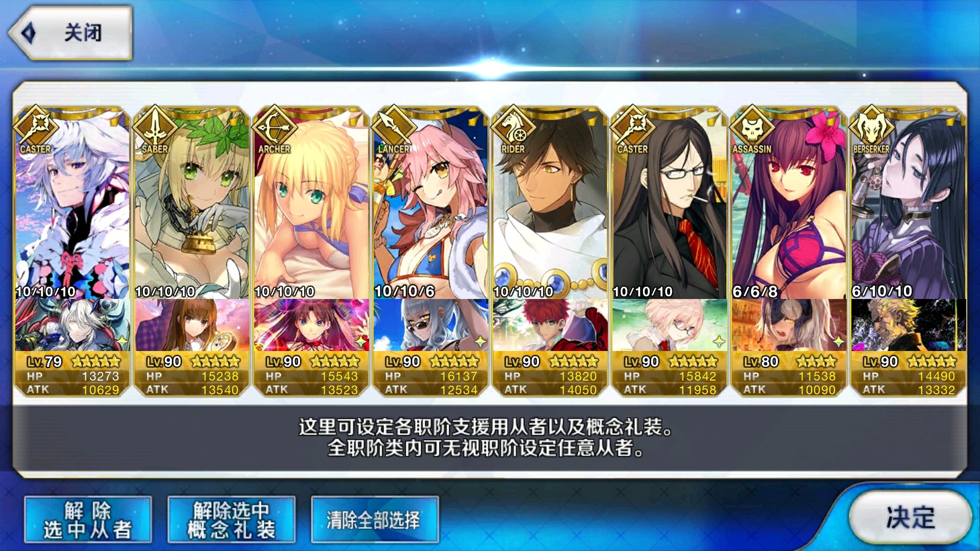Image resolution: width=980 pixels, height=551 pixels.
Task: Click 解除选中概念礼装 button
Action: tap(231, 519)
